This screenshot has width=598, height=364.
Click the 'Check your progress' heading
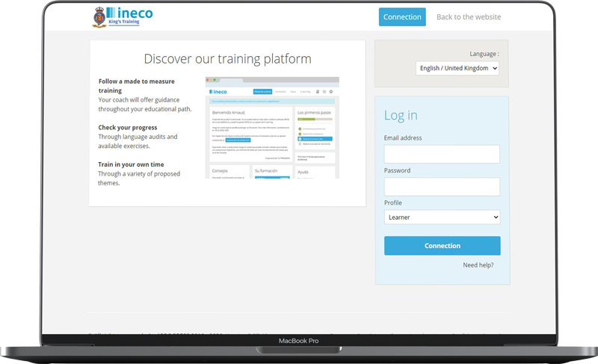click(x=127, y=127)
